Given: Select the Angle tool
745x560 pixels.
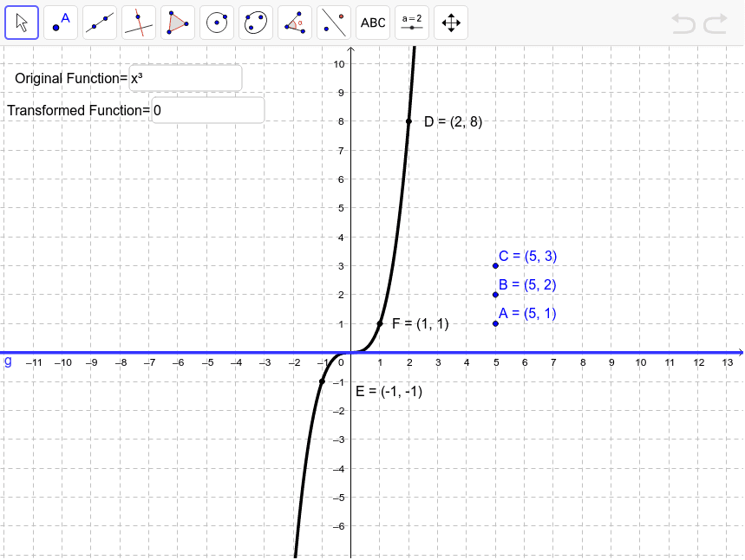Looking at the screenshot, I should 295,23.
